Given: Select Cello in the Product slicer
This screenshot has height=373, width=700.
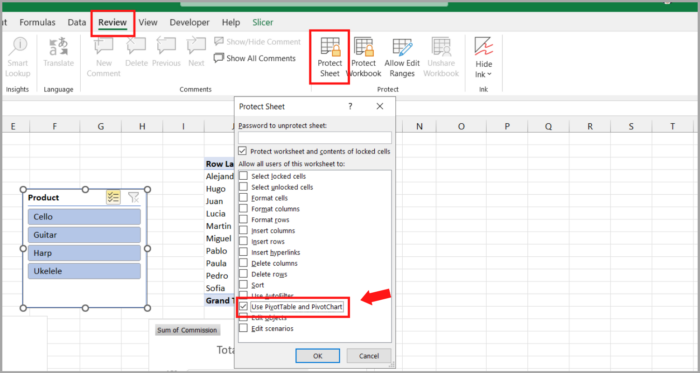Looking at the screenshot, I should [x=84, y=217].
